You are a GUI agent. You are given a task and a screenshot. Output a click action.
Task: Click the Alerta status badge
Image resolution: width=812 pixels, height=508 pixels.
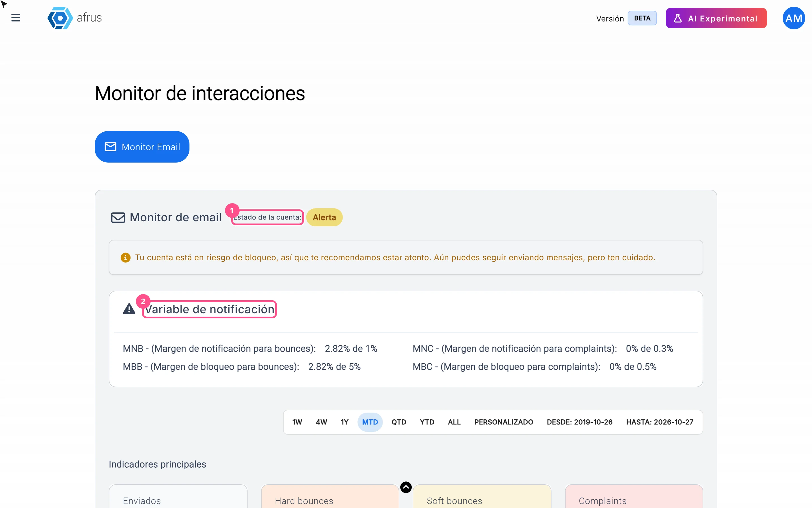[x=324, y=217]
